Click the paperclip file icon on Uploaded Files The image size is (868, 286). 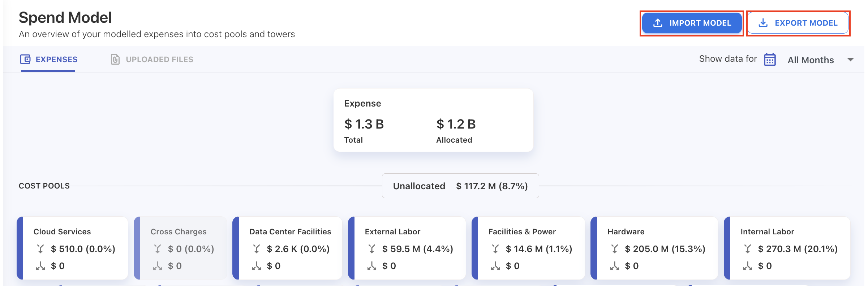click(115, 59)
